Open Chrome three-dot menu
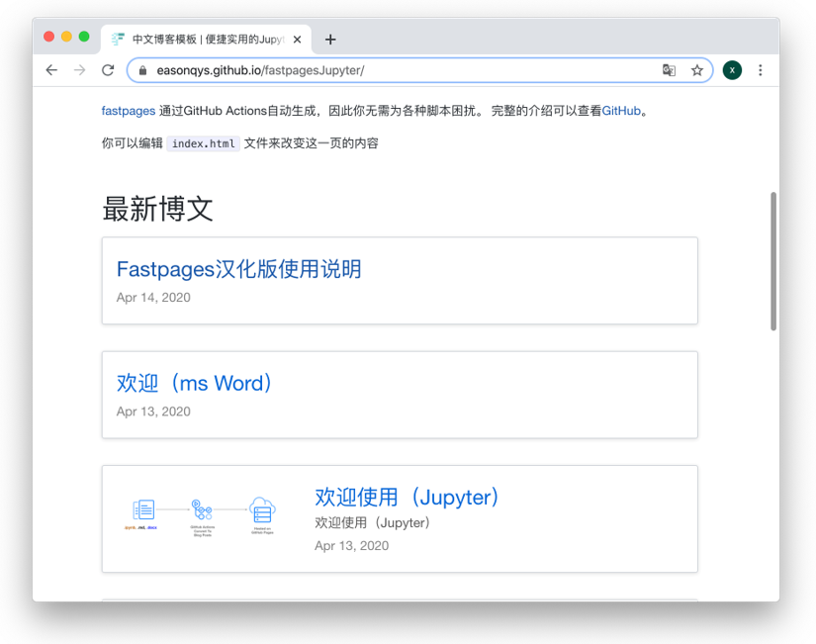Screen dimensions: 816x644 click(761, 70)
